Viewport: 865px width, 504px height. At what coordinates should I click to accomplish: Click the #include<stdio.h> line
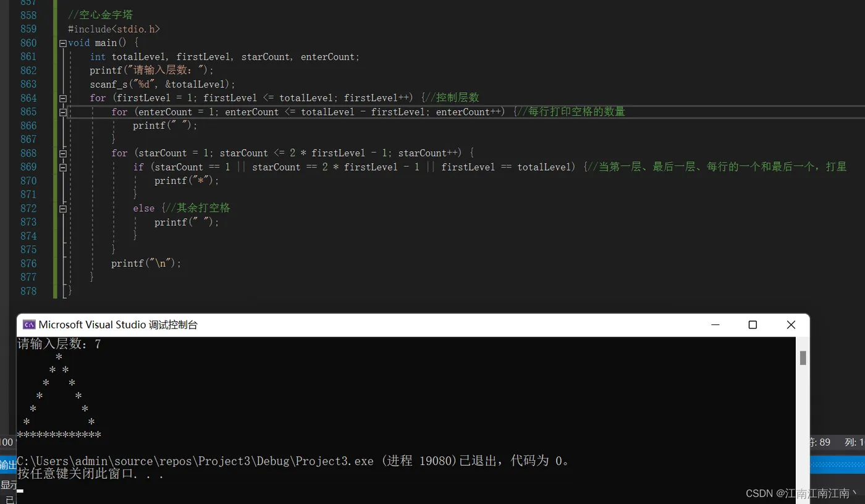coord(114,29)
